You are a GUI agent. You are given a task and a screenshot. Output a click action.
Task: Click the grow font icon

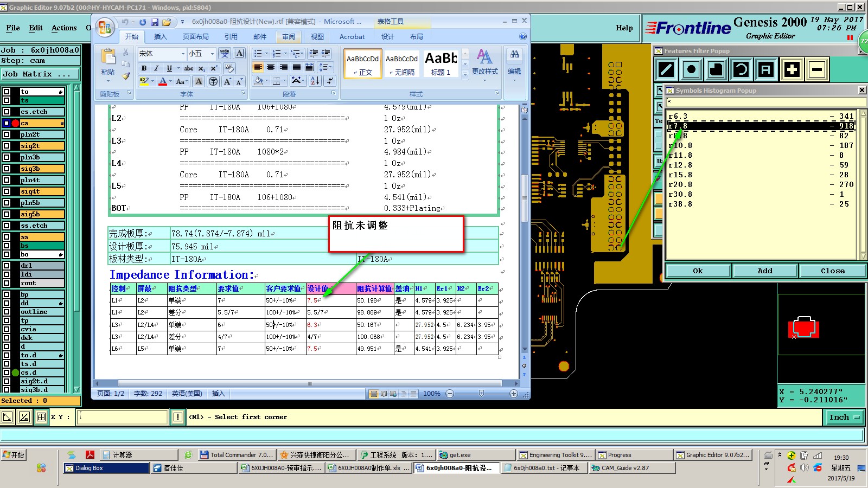click(x=227, y=81)
